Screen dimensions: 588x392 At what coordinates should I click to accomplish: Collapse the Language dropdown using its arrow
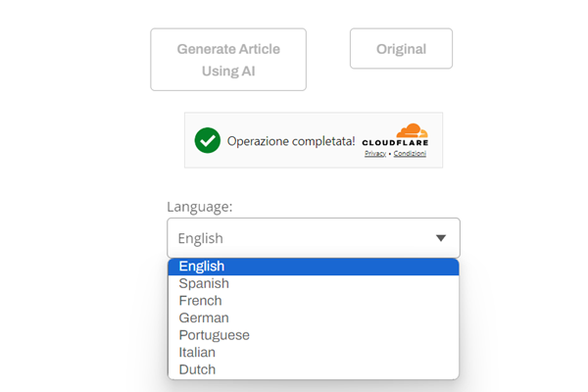(x=441, y=238)
